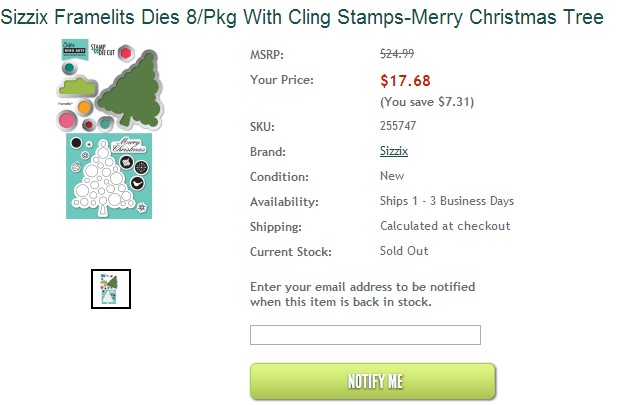Click the Condition value New

click(x=392, y=176)
